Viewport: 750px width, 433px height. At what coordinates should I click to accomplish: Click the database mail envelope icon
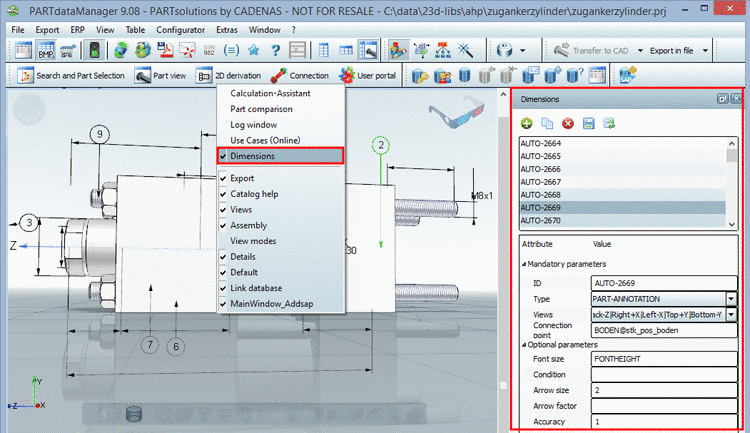[x=530, y=75]
